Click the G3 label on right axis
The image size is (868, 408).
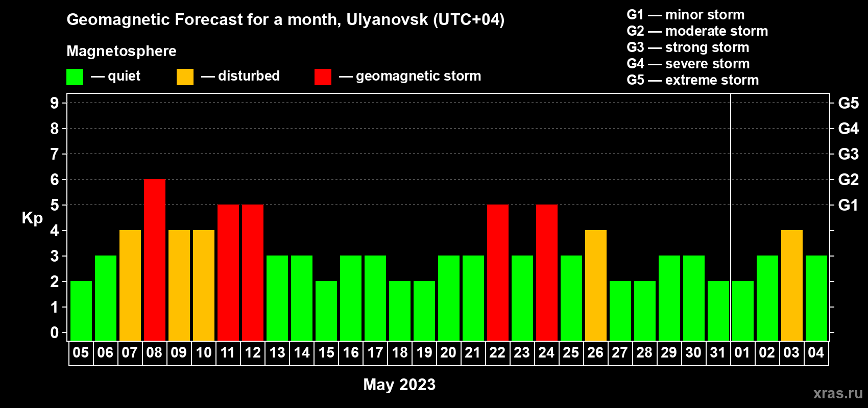click(849, 154)
